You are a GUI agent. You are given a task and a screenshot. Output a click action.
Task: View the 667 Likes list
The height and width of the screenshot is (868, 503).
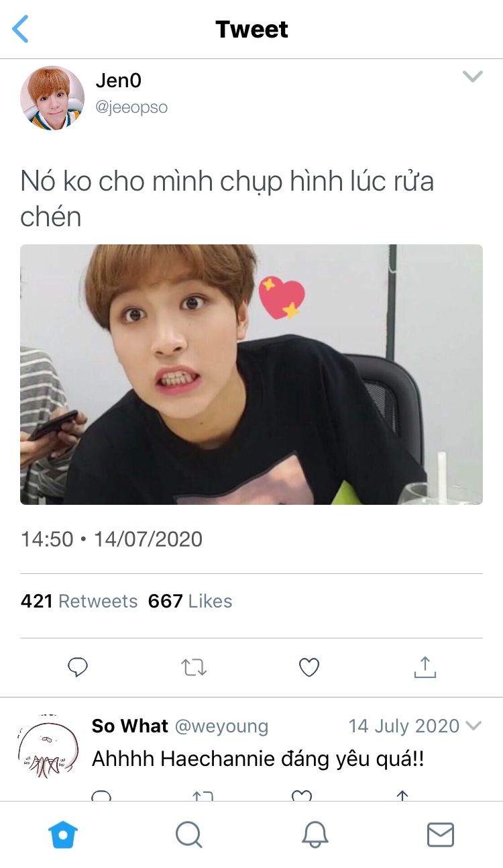(x=190, y=601)
